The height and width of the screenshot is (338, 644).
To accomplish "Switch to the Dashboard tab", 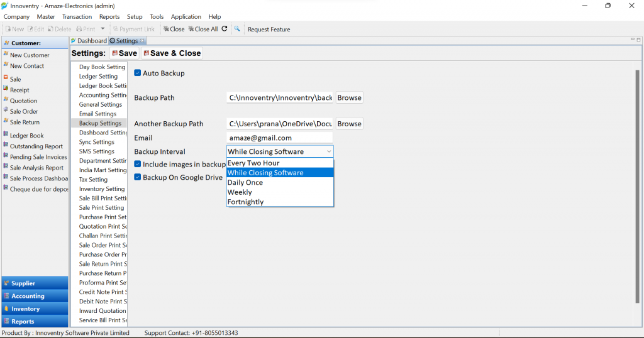I will pos(89,41).
